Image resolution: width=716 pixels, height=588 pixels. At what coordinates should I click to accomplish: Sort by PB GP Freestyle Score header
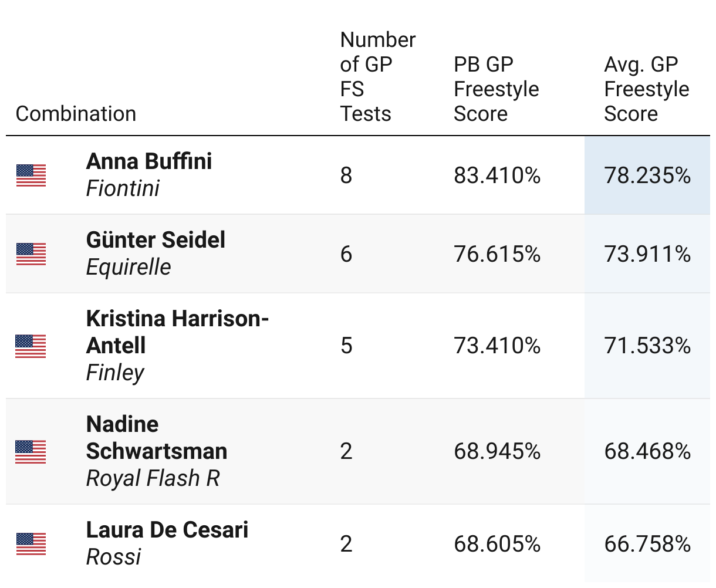tap(497, 89)
